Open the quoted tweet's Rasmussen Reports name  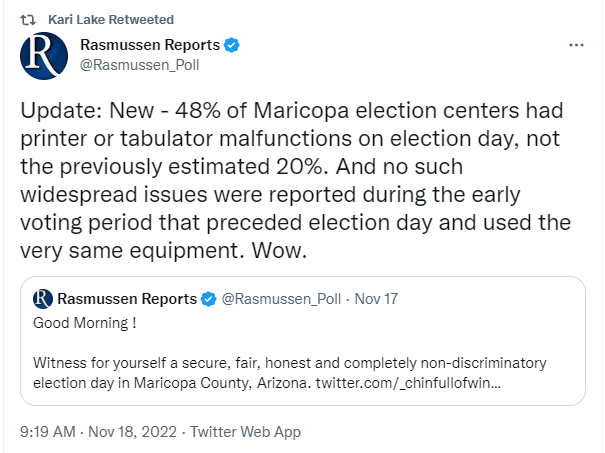[127, 299]
